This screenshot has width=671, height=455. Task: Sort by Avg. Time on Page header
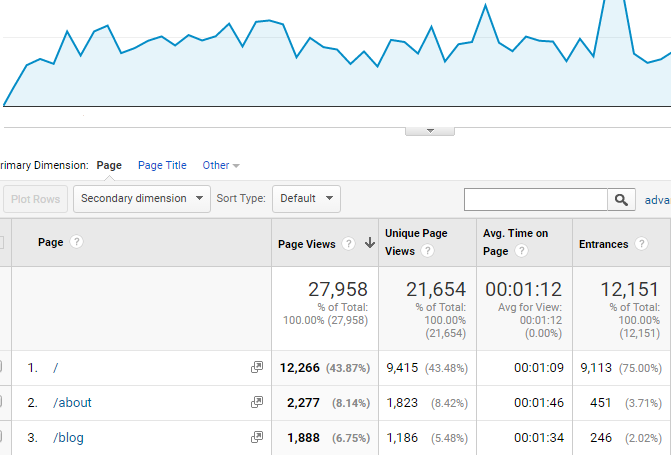tap(515, 242)
